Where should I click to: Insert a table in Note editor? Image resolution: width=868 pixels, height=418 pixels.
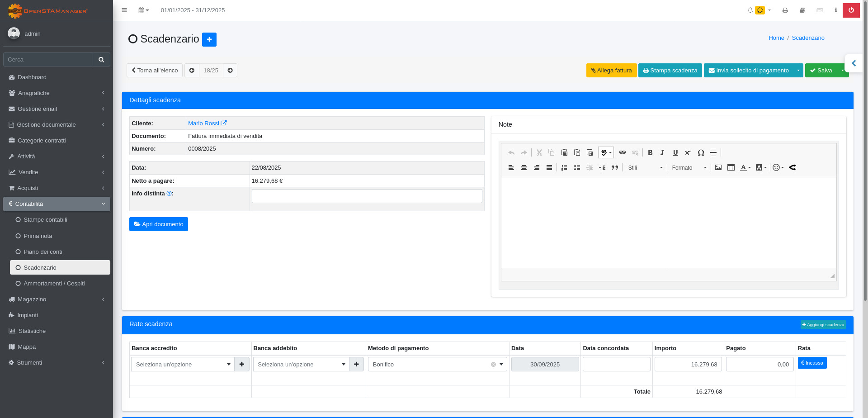coord(731,167)
